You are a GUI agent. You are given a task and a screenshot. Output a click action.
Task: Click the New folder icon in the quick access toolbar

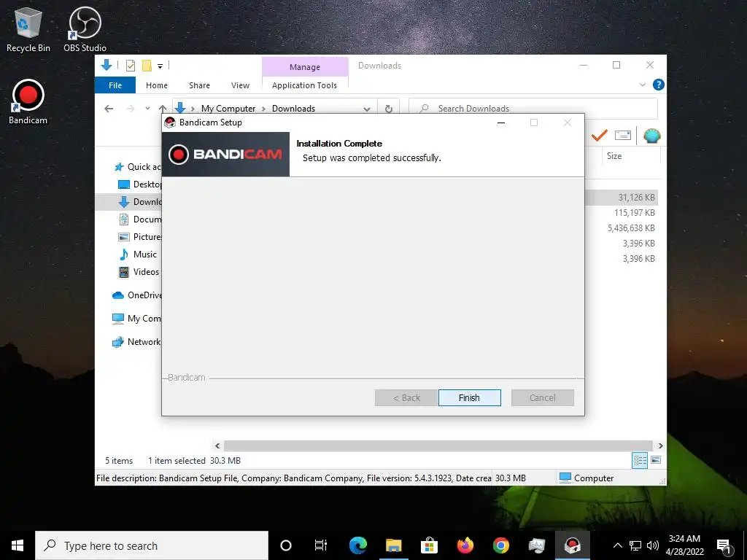click(147, 66)
